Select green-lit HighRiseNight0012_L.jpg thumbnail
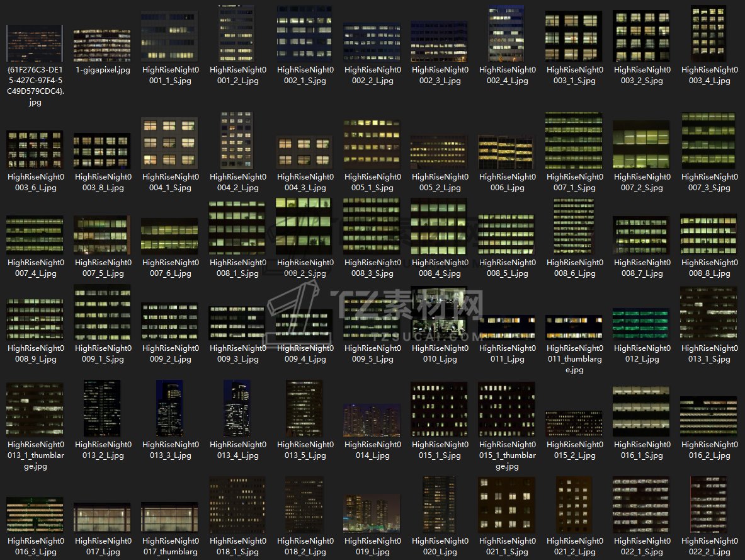This screenshot has height=560, width=745. click(642, 324)
